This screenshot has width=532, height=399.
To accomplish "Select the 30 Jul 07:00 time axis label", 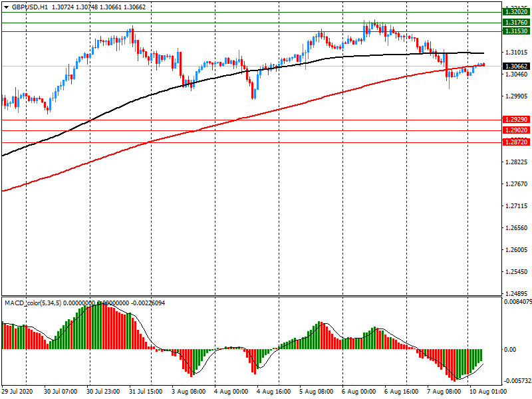I will pos(61,392).
